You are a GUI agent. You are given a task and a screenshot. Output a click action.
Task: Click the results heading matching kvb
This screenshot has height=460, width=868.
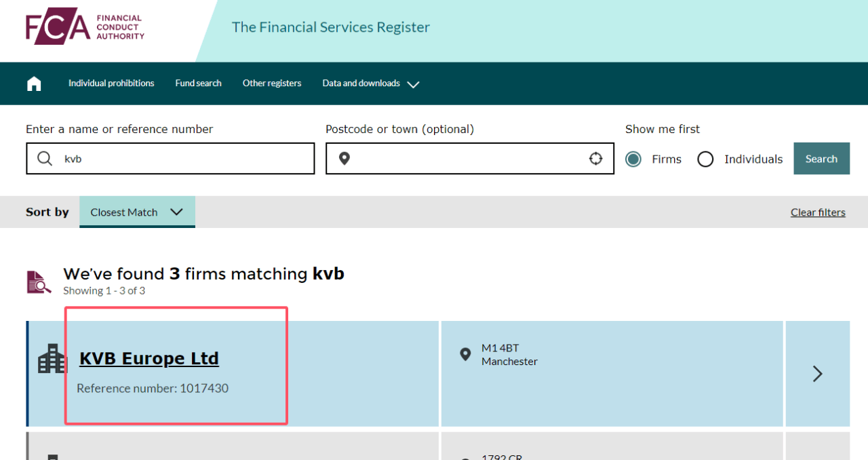203,274
